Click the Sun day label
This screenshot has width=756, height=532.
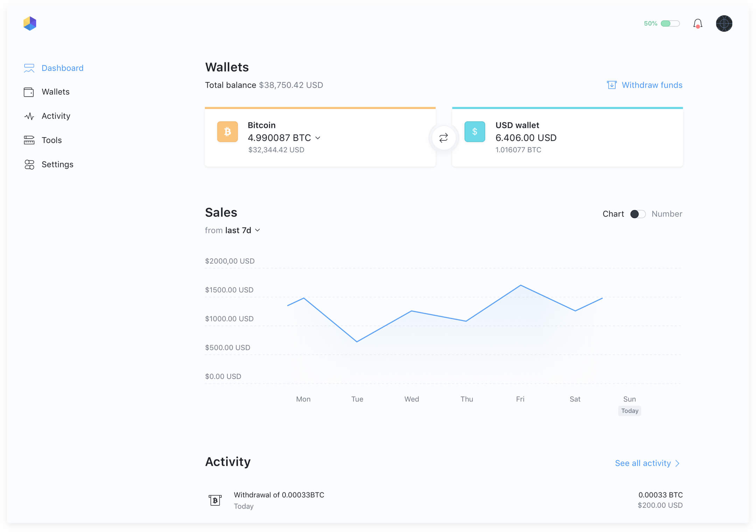[629, 399]
